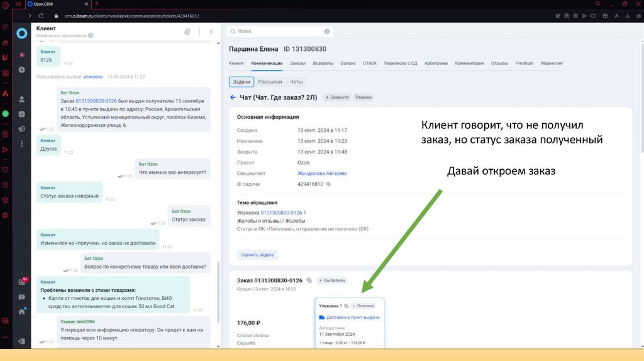This screenshot has height=361, width=644.
Task: Switch to the Заказы tab
Action: pyautogui.click(x=297, y=64)
